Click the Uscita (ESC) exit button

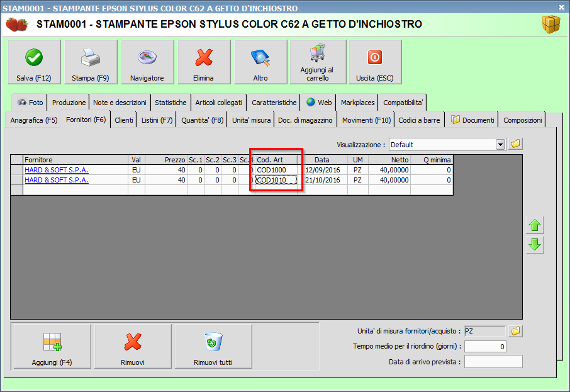click(375, 62)
